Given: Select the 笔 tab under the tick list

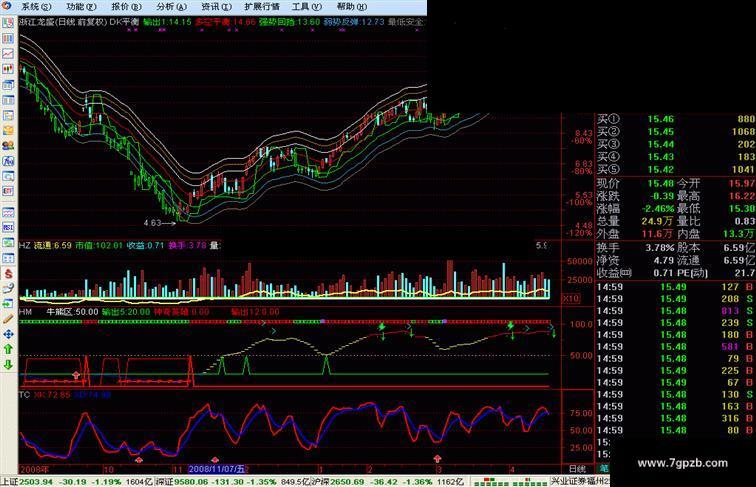Looking at the screenshot, I should [603, 468].
